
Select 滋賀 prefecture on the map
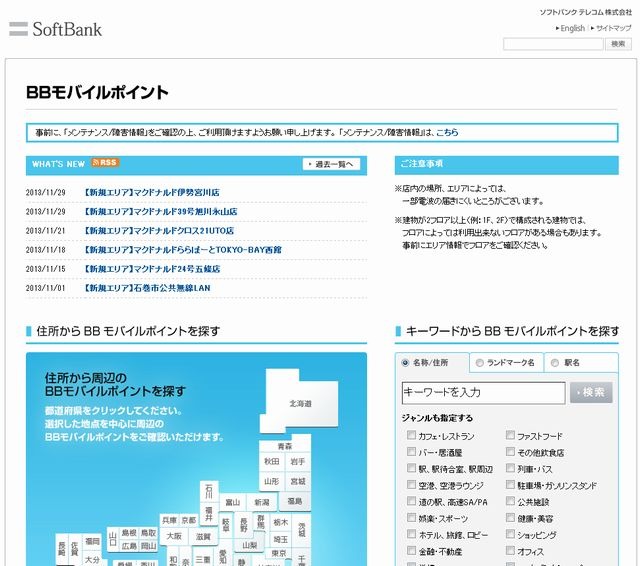203,537
